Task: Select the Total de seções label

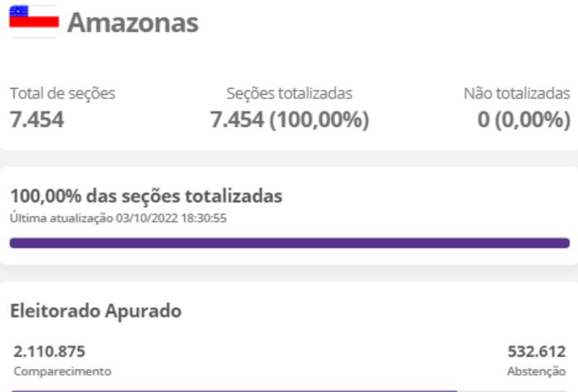Action: point(63,93)
